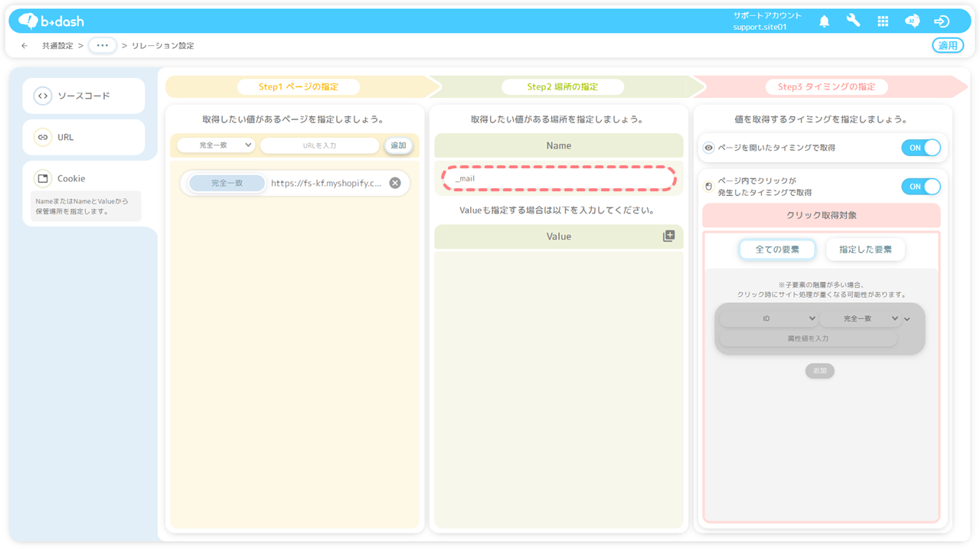Open the ID attribute dropdown

tap(768, 318)
